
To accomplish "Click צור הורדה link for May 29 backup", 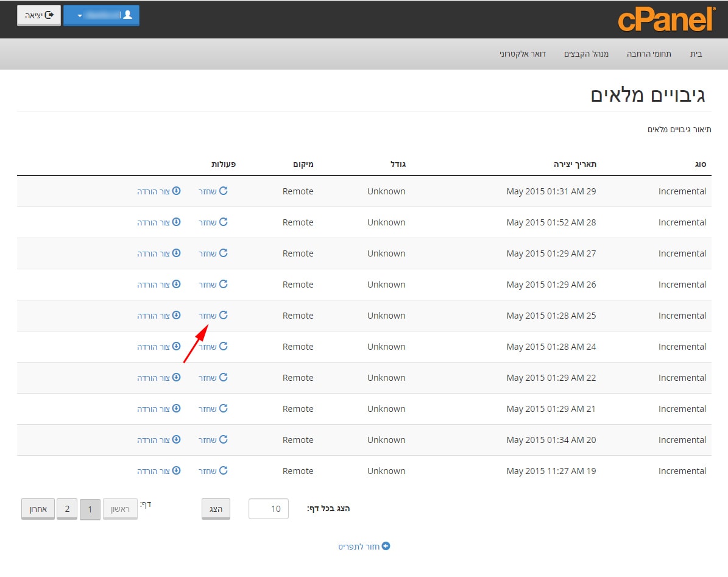I will (153, 191).
